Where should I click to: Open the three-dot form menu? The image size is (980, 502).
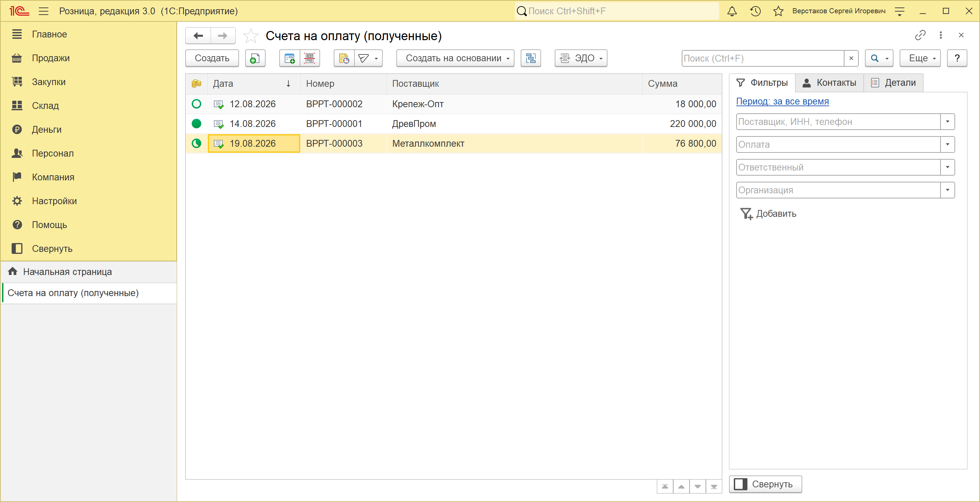941,35
